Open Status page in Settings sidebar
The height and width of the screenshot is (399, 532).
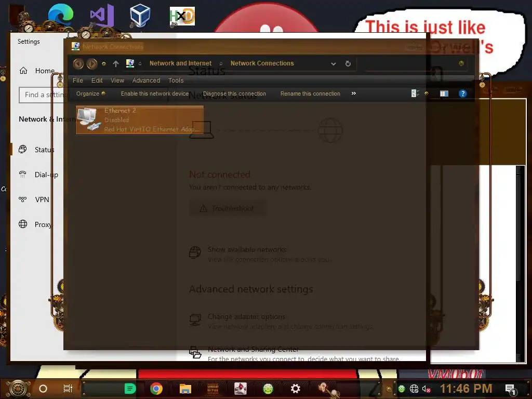click(37, 150)
